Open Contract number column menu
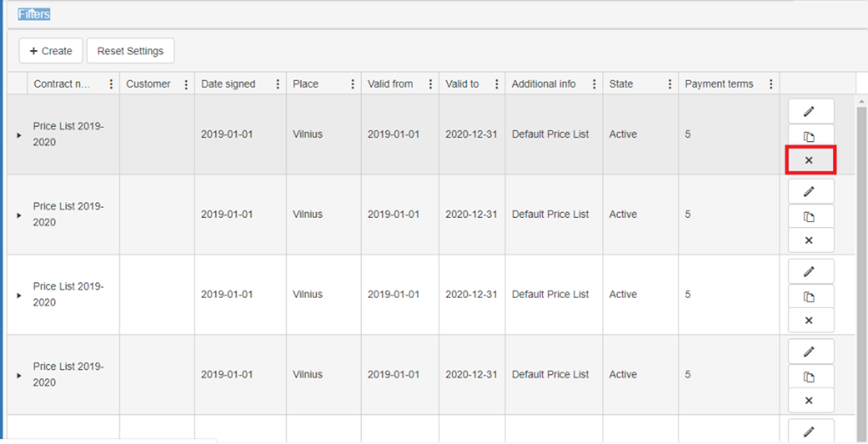 point(111,84)
